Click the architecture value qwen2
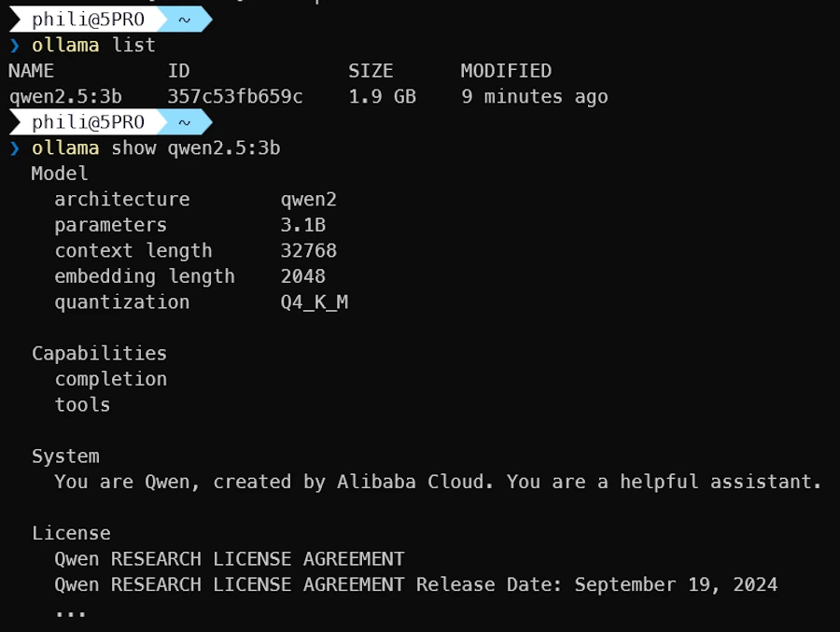840x632 pixels. [308, 199]
